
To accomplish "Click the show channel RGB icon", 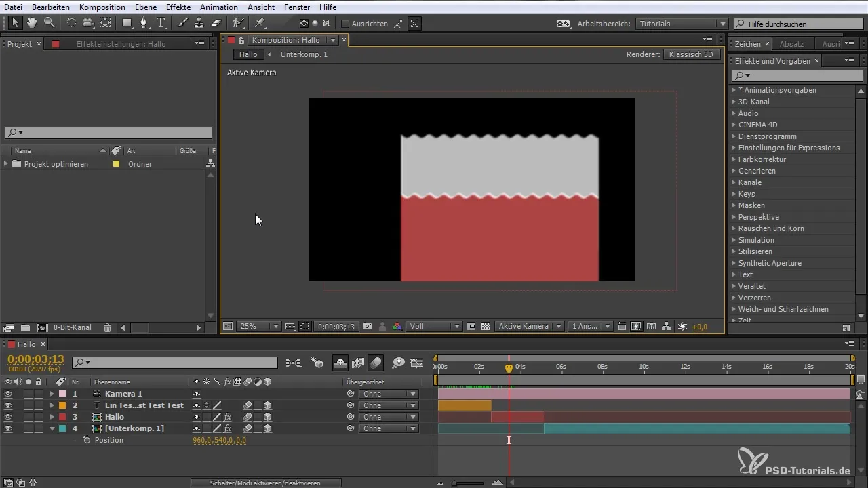I will [397, 326].
